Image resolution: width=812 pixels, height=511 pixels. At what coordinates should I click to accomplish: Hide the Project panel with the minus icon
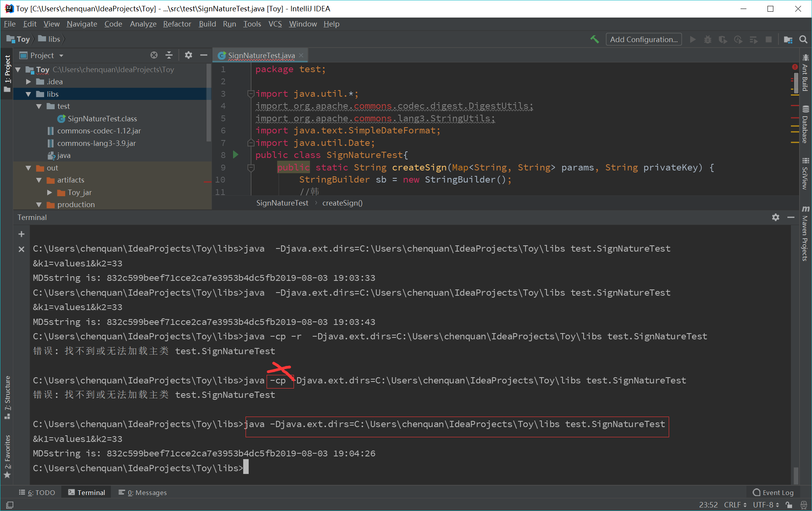(x=203, y=55)
